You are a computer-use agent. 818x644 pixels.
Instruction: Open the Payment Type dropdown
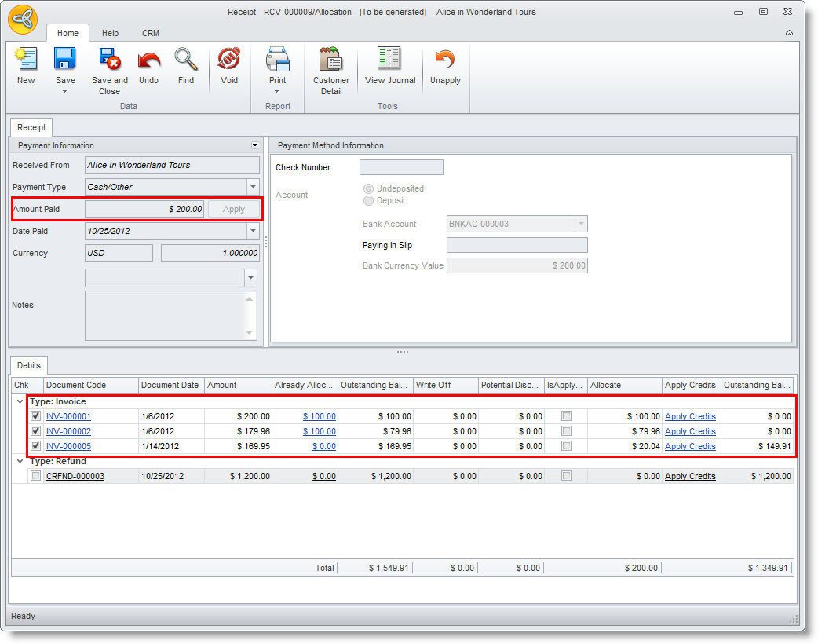point(253,187)
